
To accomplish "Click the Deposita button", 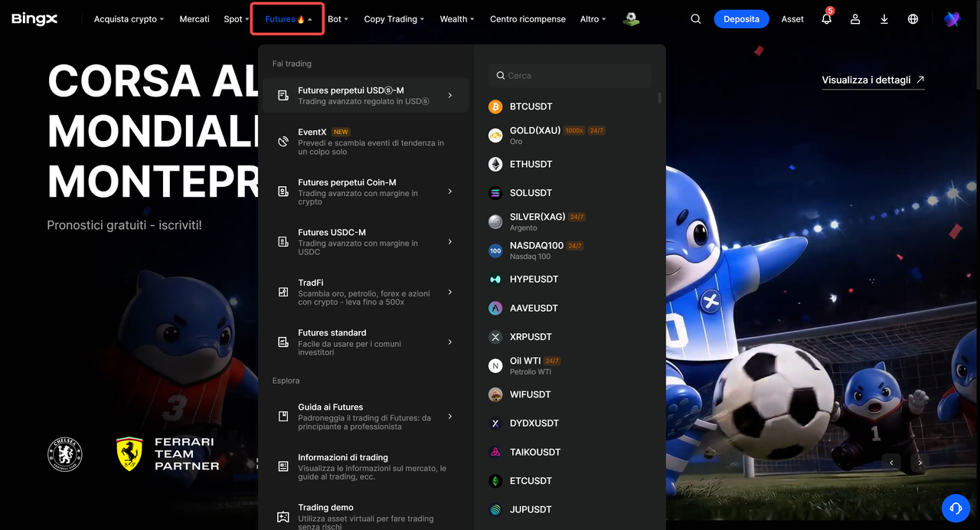I will [741, 19].
